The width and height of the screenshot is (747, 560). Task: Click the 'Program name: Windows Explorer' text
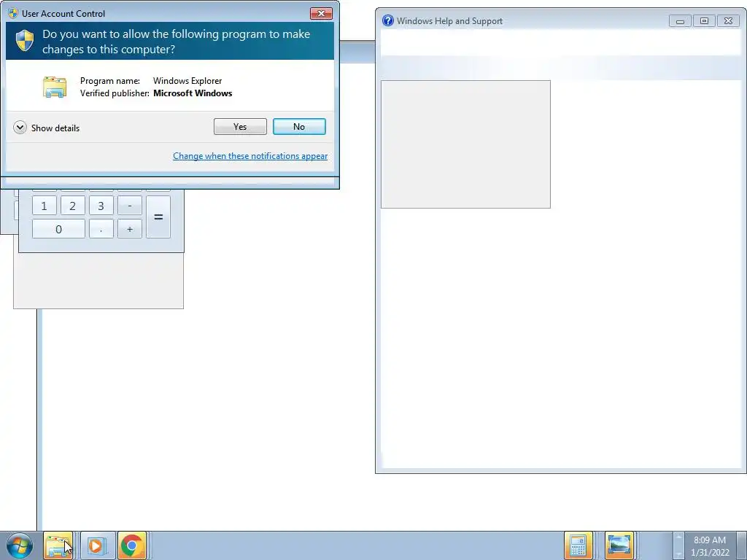point(151,81)
